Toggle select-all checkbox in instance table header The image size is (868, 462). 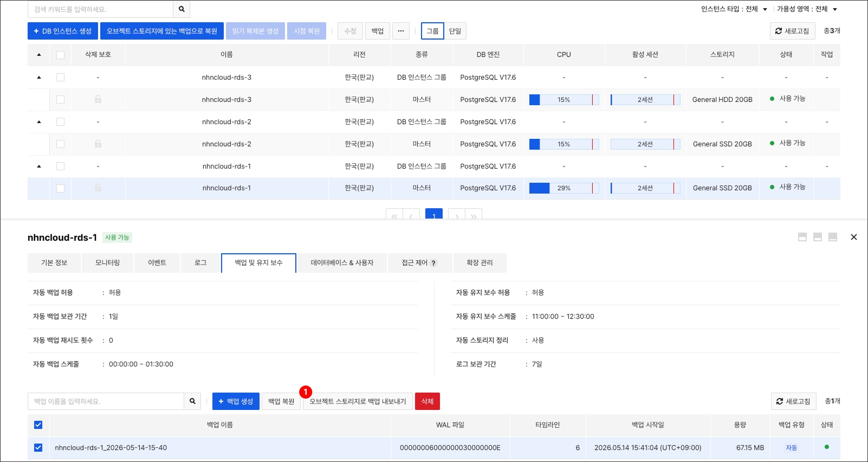(x=60, y=55)
